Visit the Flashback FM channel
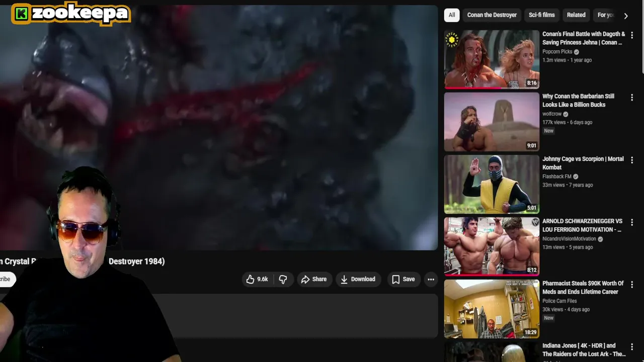Screen dimensions: 644x362 556,176
